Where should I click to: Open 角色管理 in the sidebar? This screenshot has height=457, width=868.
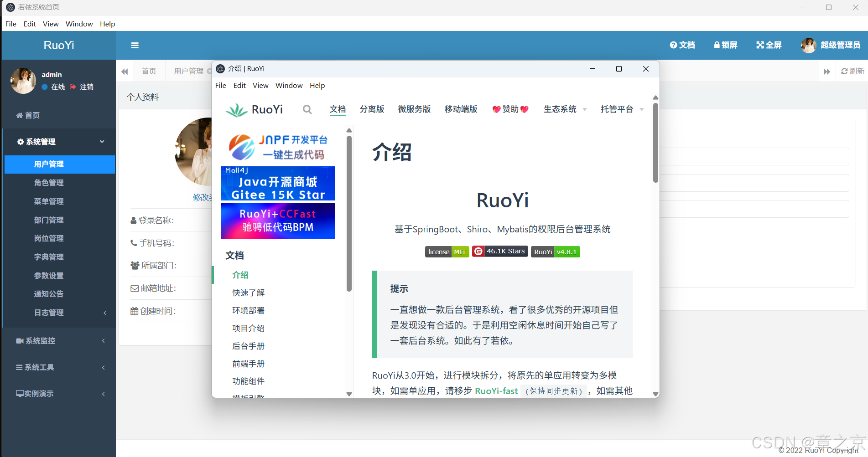coord(49,183)
